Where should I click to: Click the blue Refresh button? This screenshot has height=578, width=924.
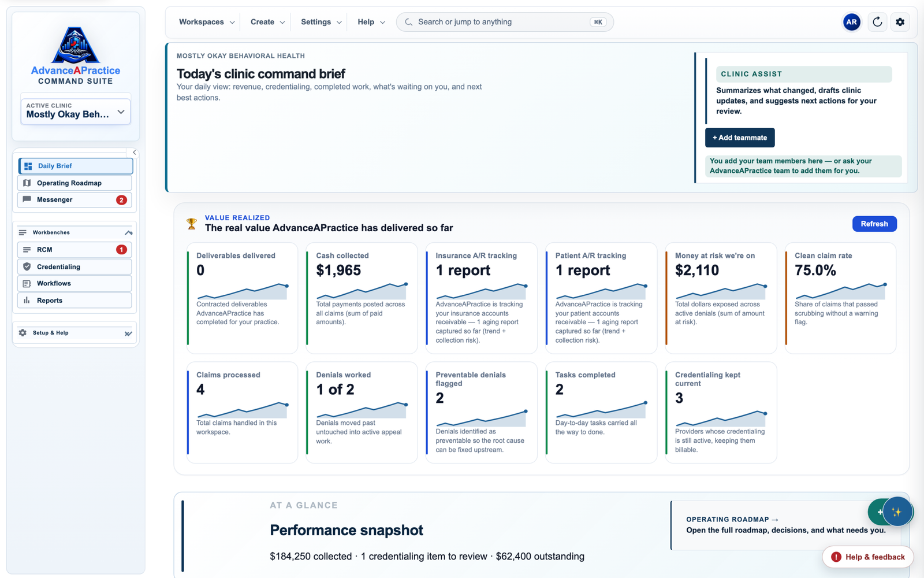click(874, 224)
